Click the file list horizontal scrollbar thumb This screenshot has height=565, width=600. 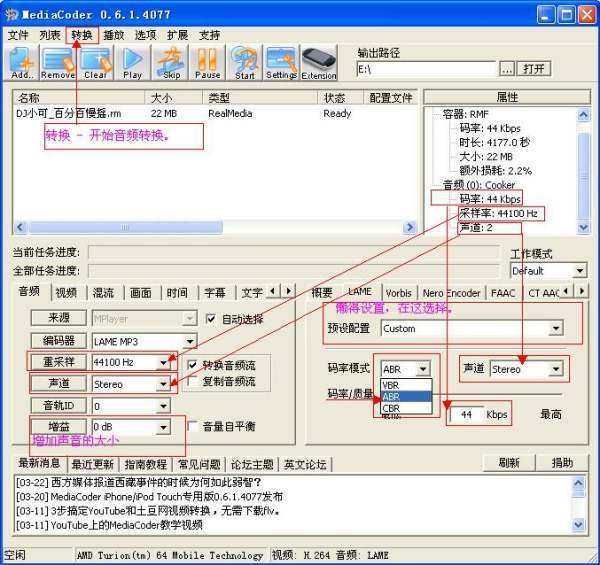tap(126, 227)
